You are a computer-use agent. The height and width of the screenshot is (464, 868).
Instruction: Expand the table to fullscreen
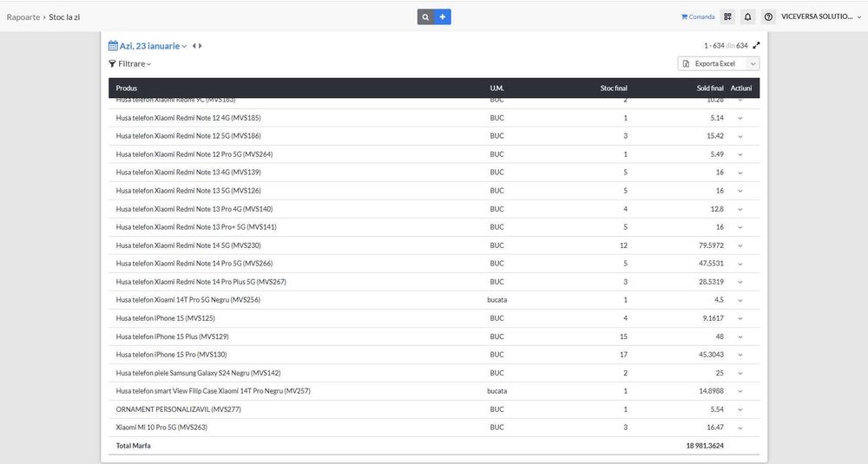pyautogui.click(x=756, y=46)
